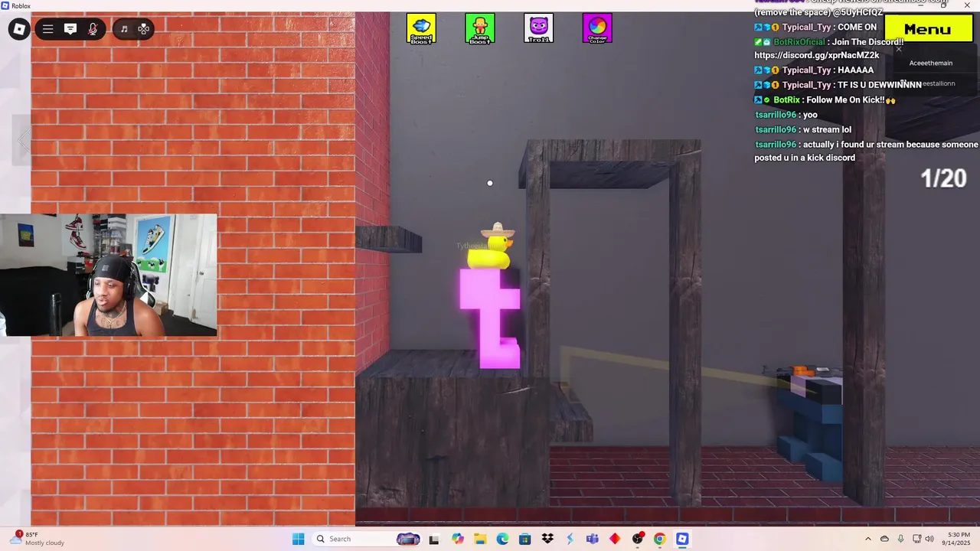Open the Windows Start menu
The width and height of the screenshot is (980, 551).
point(298,539)
